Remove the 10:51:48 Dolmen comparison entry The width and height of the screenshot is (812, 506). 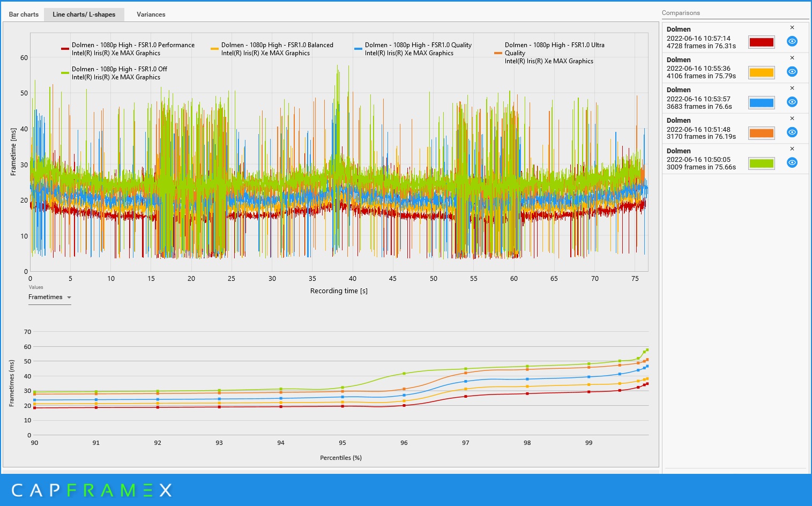point(792,118)
